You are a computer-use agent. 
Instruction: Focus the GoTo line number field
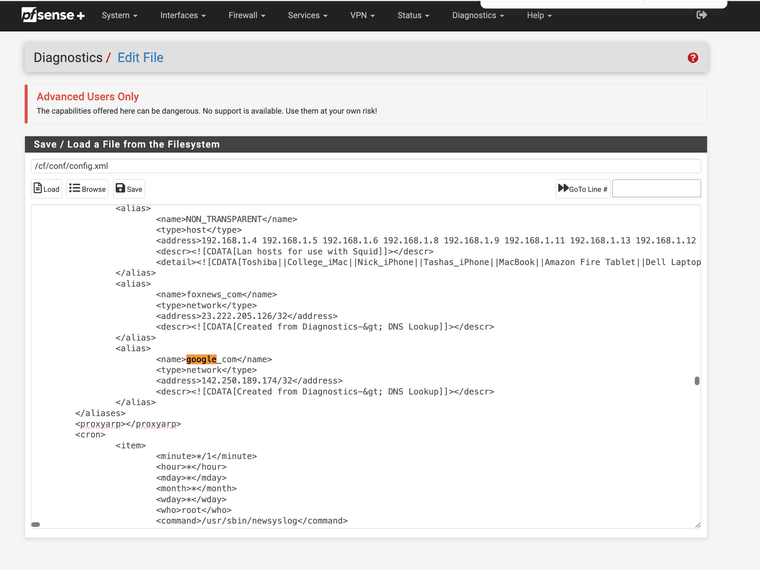click(x=656, y=189)
